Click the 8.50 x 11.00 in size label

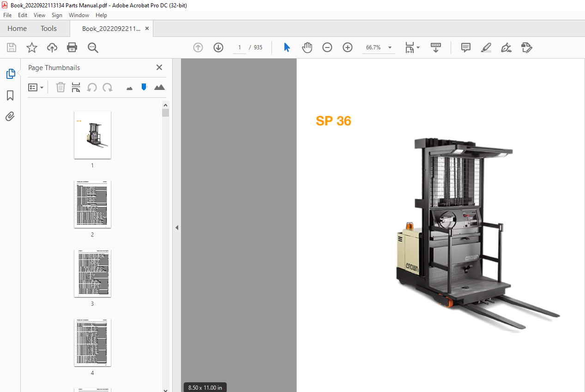click(205, 387)
